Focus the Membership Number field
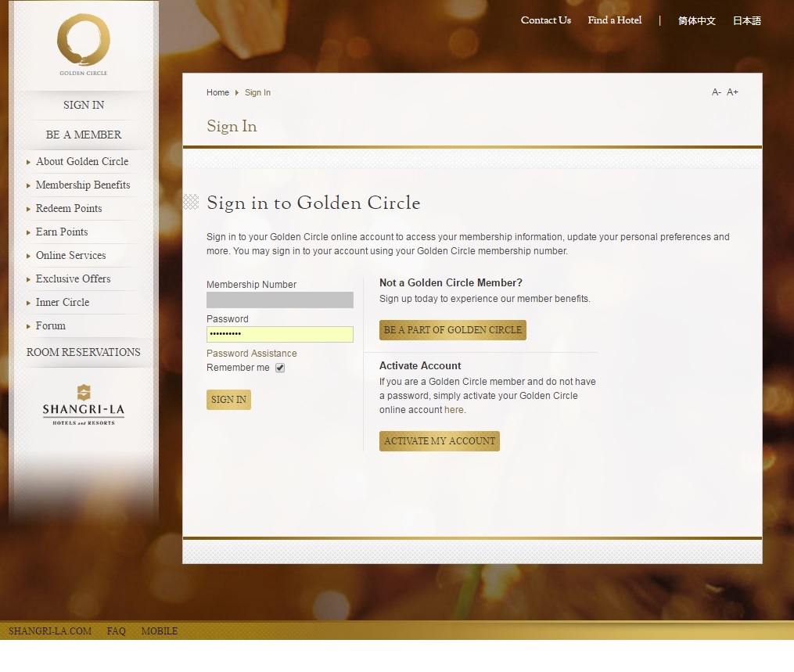Image resolution: width=794 pixels, height=672 pixels. click(280, 300)
